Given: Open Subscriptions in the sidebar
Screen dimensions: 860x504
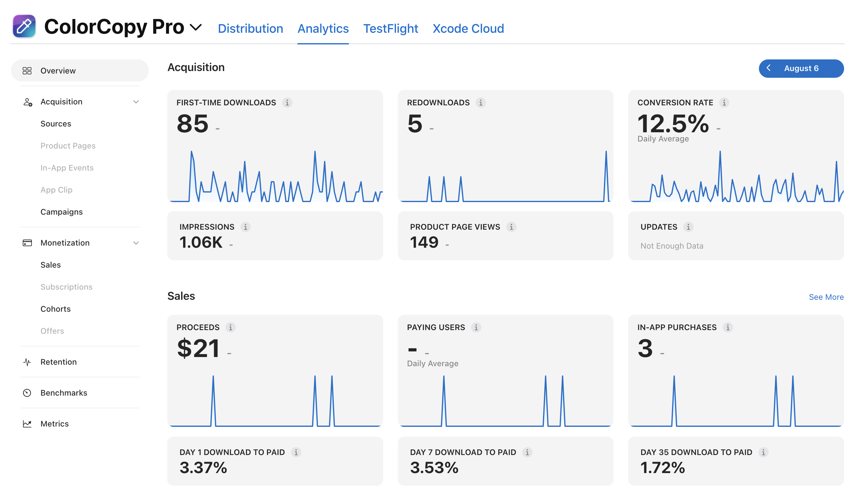Looking at the screenshot, I should [x=66, y=287].
